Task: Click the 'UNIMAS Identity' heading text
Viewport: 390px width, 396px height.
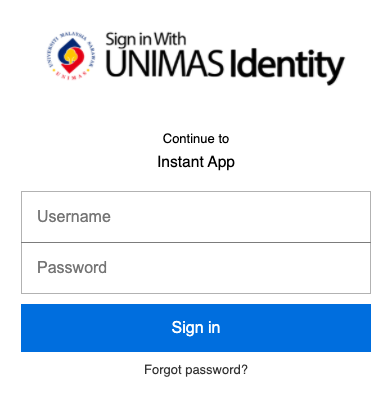Action: (x=225, y=65)
